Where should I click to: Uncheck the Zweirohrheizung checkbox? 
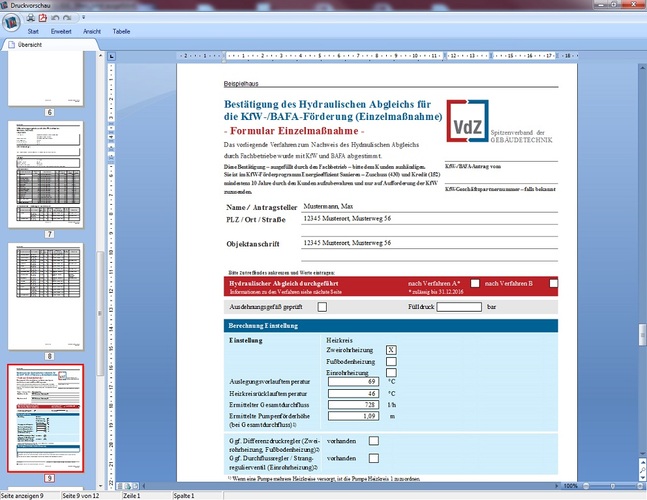(x=391, y=350)
